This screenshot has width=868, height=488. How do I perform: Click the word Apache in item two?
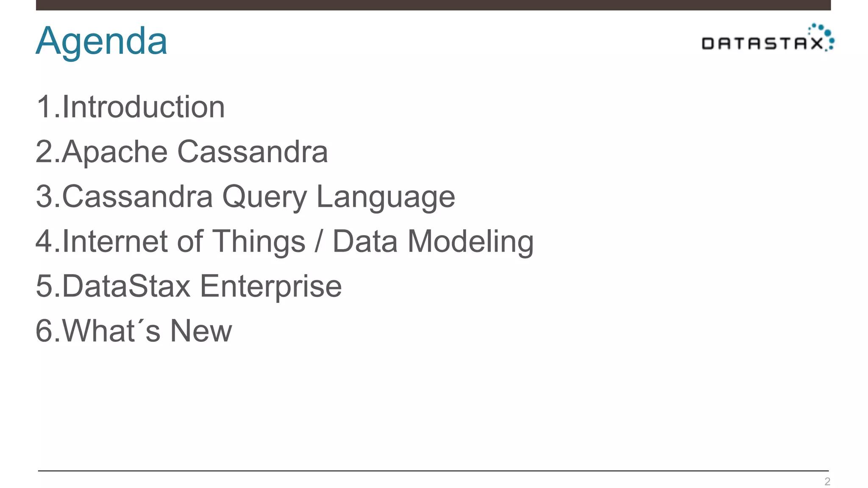point(114,152)
